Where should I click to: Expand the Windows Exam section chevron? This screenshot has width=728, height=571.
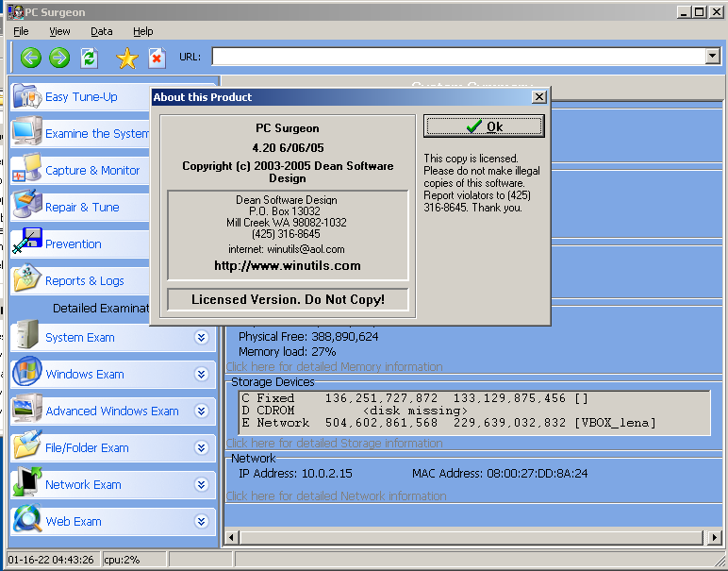pyautogui.click(x=201, y=374)
